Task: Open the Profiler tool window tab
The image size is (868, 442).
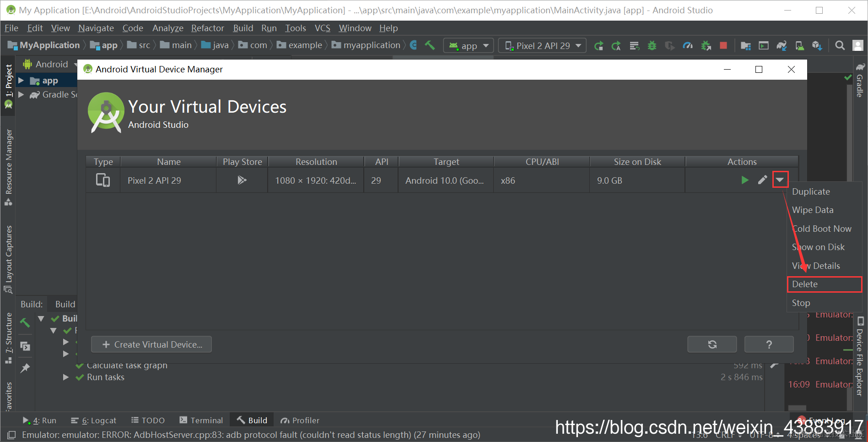Action: tap(300, 420)
